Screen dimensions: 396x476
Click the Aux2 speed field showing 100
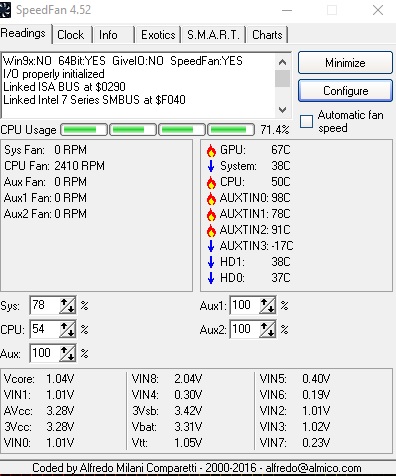pos(245,329)
